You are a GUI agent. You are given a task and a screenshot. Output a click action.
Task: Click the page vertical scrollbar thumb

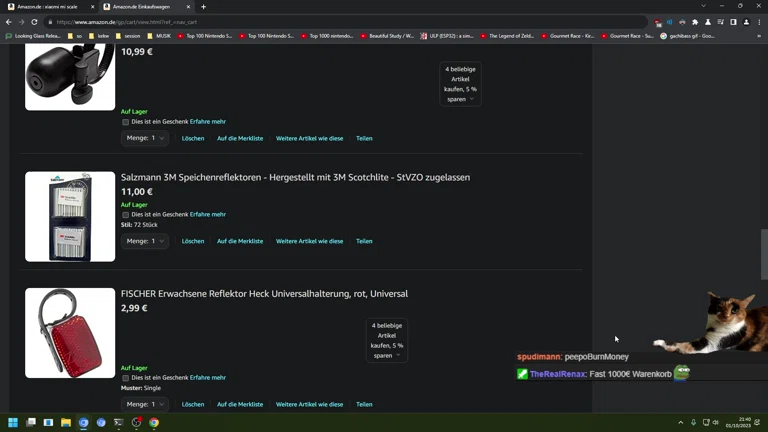pyautogui.click(x=764, y=254)
